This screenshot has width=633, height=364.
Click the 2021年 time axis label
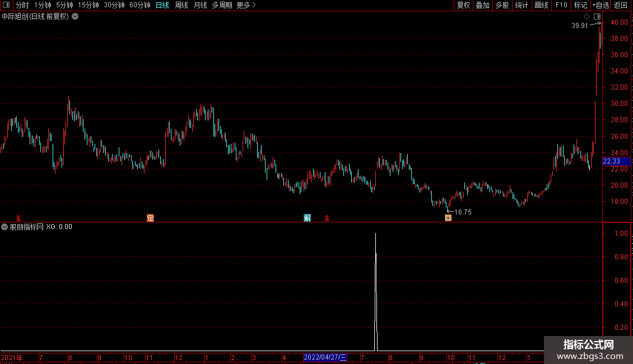tap(12, 357)
